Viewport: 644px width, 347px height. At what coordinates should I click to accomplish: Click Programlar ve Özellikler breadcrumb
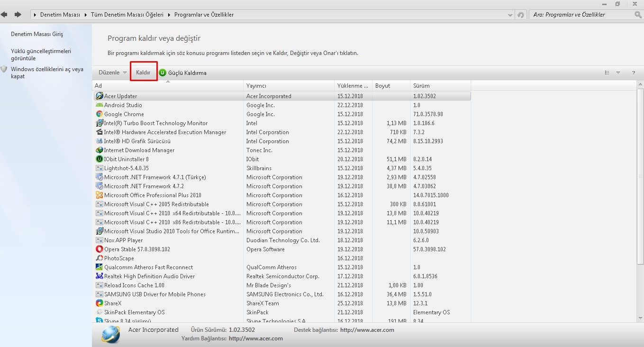coord(204,15)
